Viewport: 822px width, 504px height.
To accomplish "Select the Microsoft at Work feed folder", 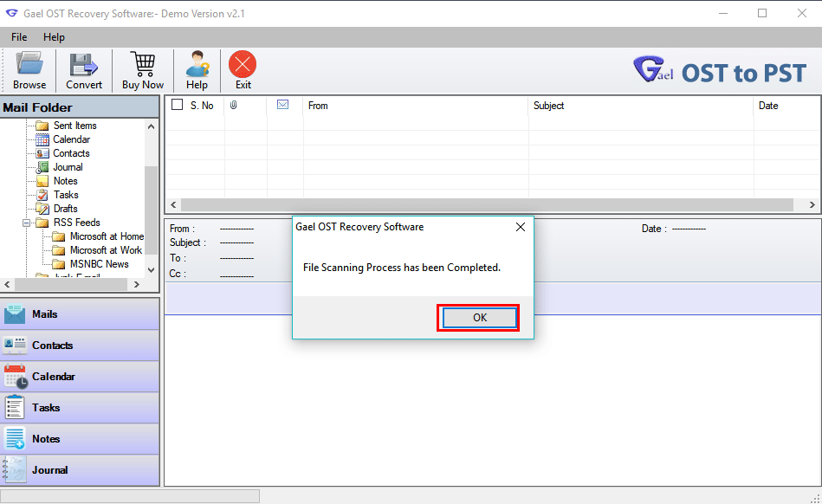I will [106, 250].
